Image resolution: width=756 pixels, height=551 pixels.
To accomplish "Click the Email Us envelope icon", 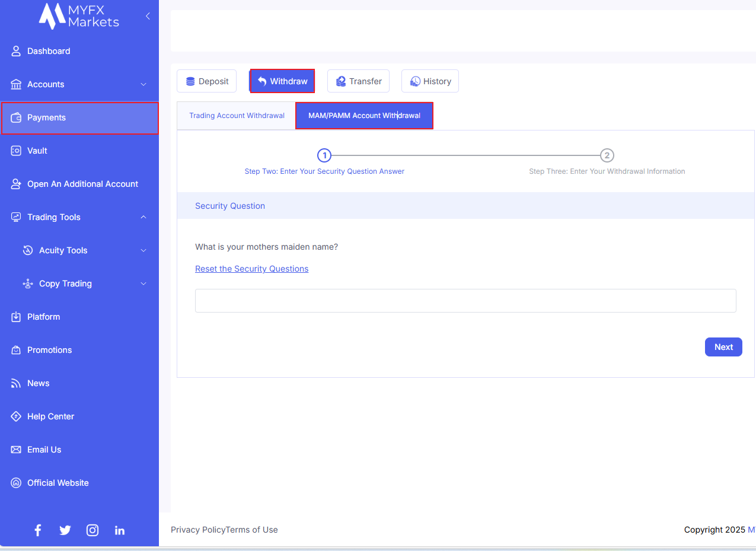I will [x=16, y=450].
